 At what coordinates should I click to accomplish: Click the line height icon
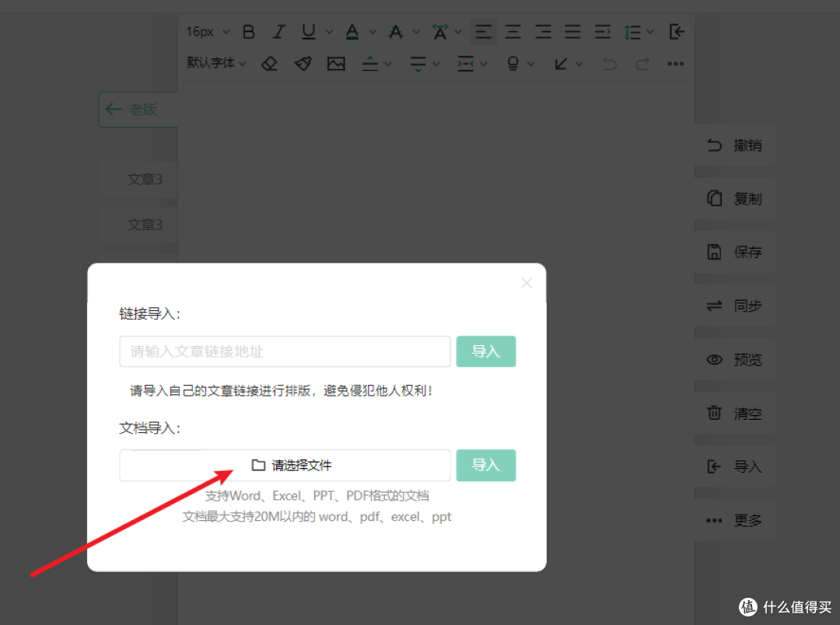pos(632,32)
